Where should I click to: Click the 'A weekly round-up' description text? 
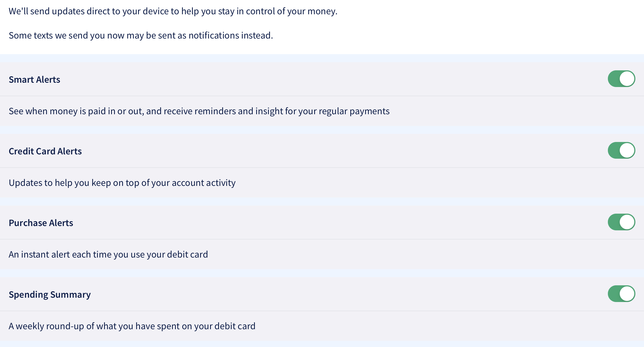[x=132, y=326]
